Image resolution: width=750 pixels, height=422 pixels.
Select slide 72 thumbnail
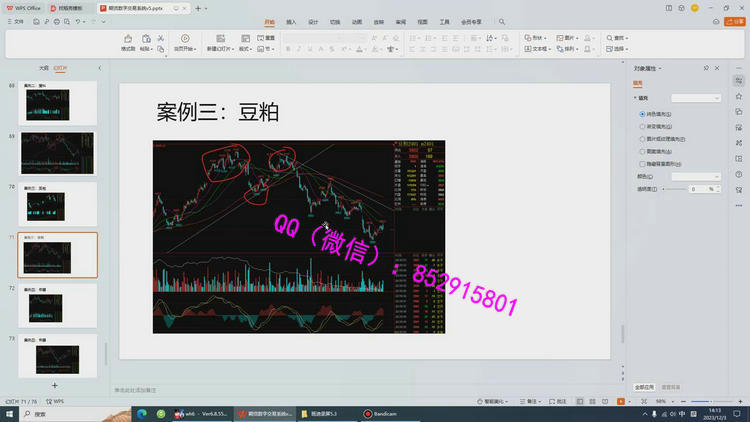coord(57,306)
